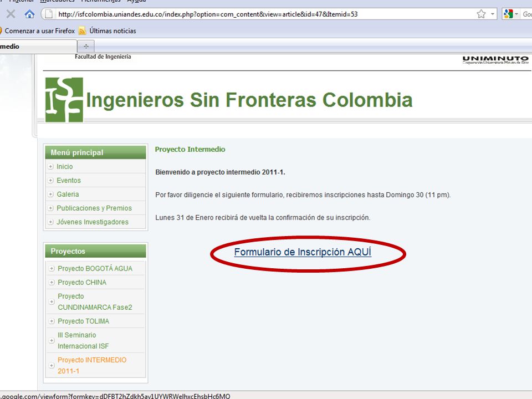Open Proyecto INTERMEDIO 2011-1
This screenshot has height=399, width=532.
(92, 365)
